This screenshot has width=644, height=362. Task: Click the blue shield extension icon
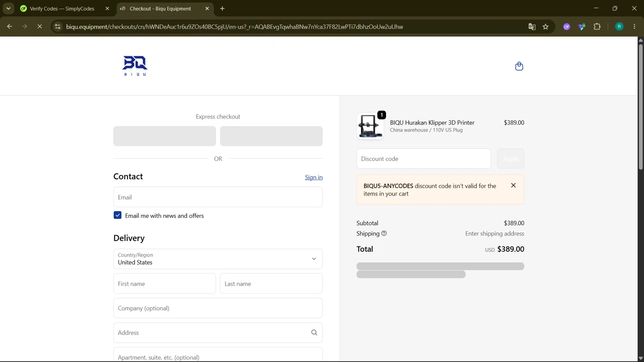[x=582, y=27]
